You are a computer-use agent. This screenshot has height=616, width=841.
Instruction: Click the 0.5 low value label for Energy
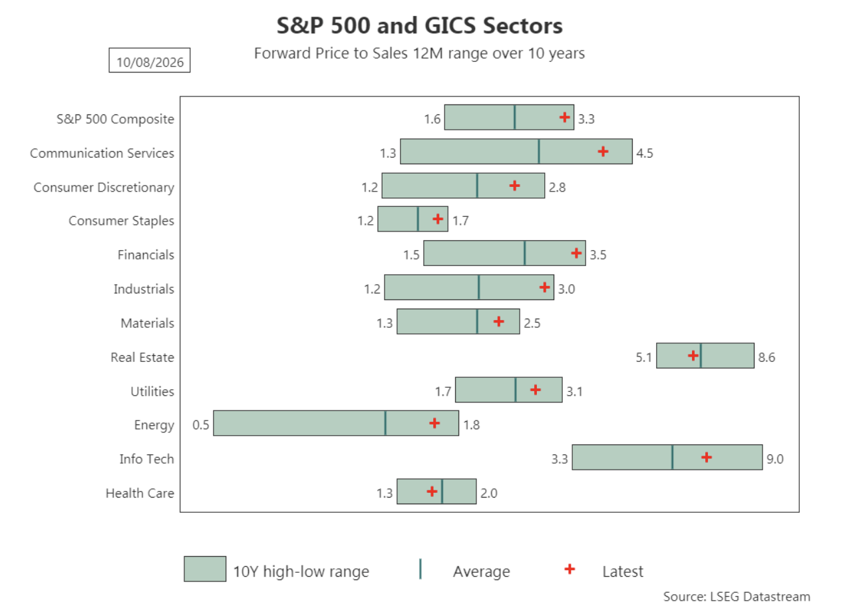click(x=201, y=424)
